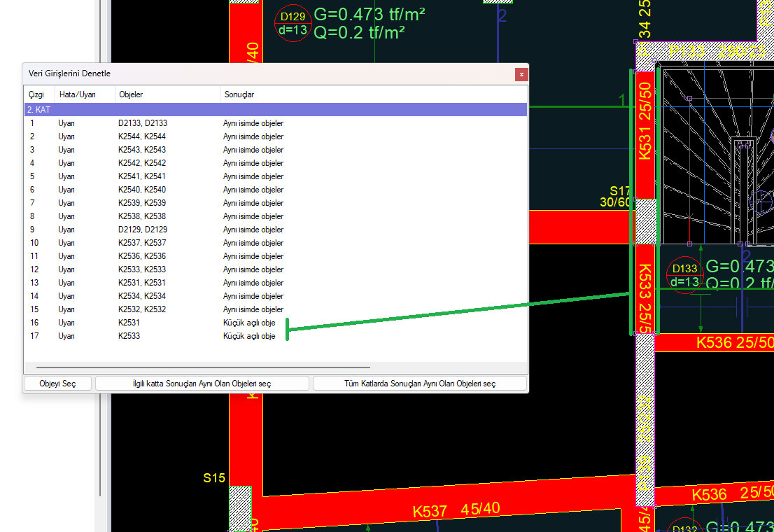The image size is (774, 532).
Task: Click the Objeler column header
Action: point(167,94)
